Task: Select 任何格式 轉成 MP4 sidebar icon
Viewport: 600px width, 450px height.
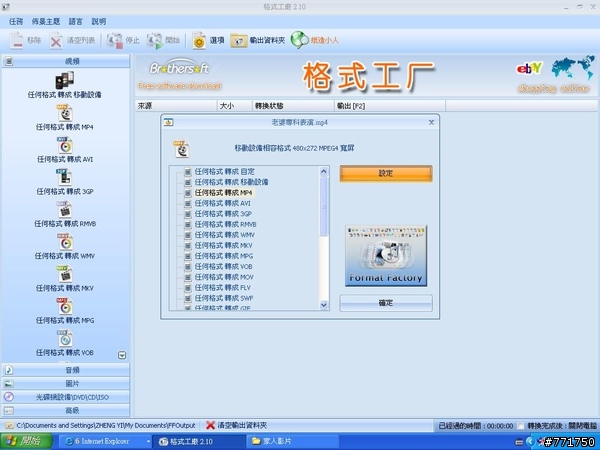Action: point(65,113)
